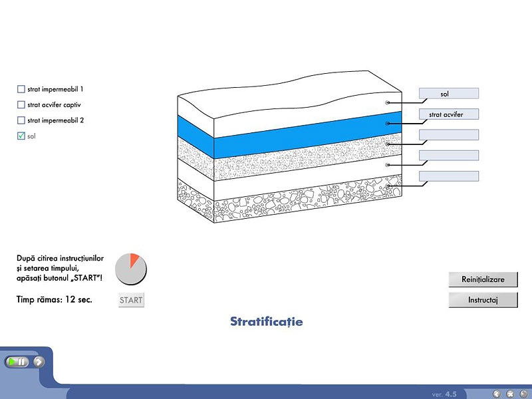Uncheck the 'sol' checkbox

pyautogui.click(x=21, y=136)
